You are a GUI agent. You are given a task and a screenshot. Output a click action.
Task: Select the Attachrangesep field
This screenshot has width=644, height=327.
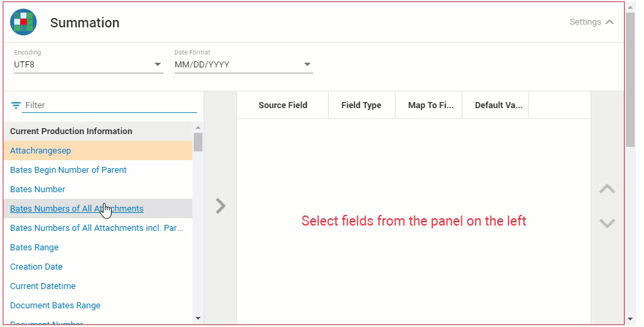(x=41, y=151)
